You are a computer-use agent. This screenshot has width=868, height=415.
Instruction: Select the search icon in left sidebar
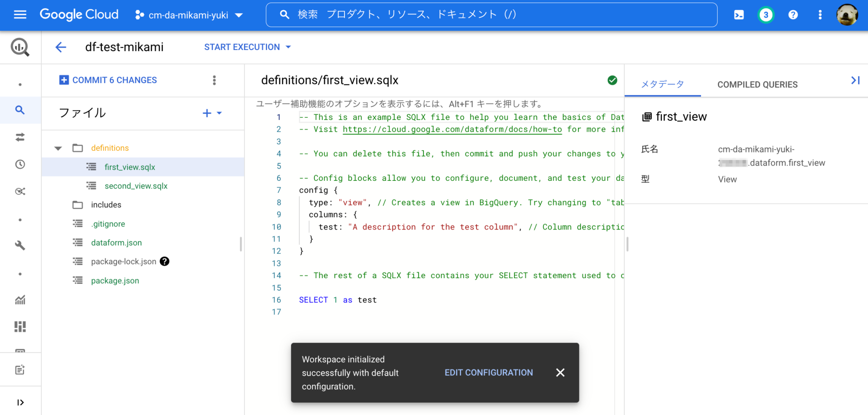coord(20,110)
